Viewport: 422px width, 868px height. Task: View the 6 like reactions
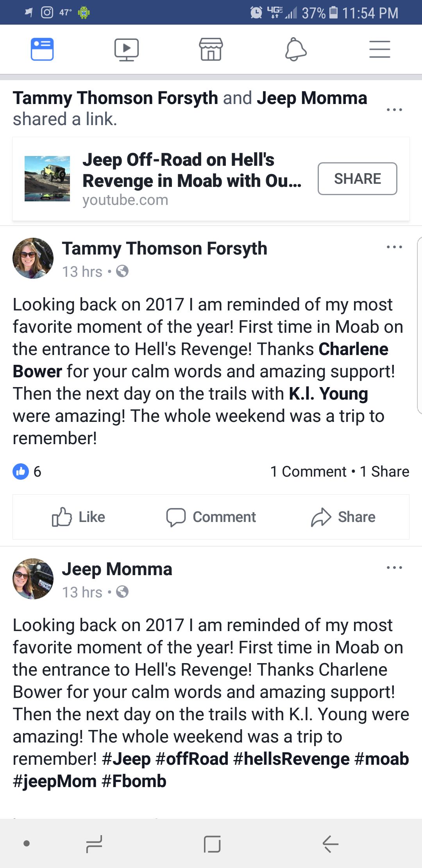point(27,472)
